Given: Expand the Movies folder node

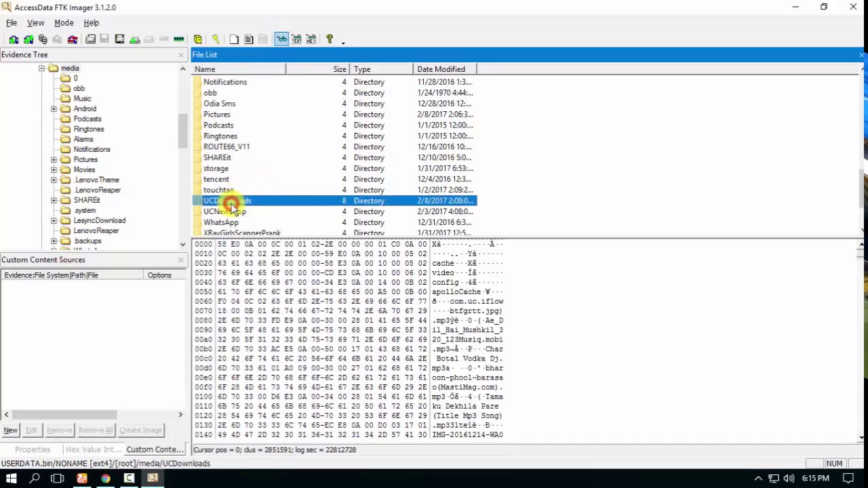Looking at the screenshot, I should tap(54, 170).
